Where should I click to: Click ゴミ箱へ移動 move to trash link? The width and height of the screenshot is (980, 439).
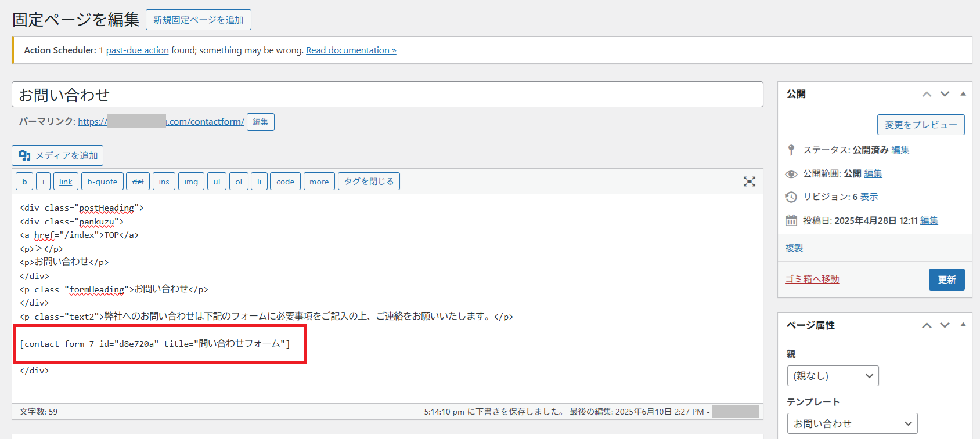812,279
